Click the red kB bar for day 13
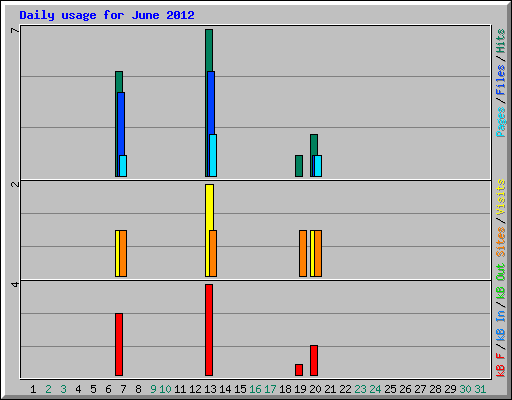 [x=209, y=330]
